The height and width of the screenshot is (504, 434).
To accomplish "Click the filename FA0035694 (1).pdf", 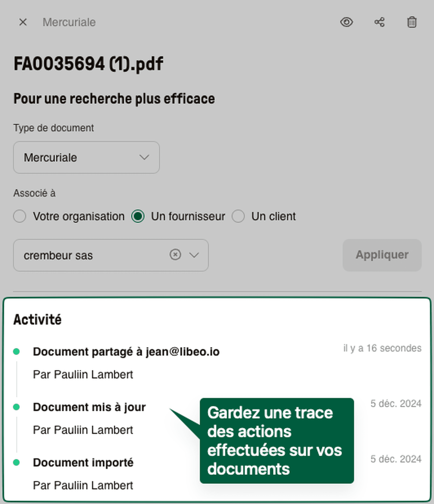I will [x=88, y=63].
